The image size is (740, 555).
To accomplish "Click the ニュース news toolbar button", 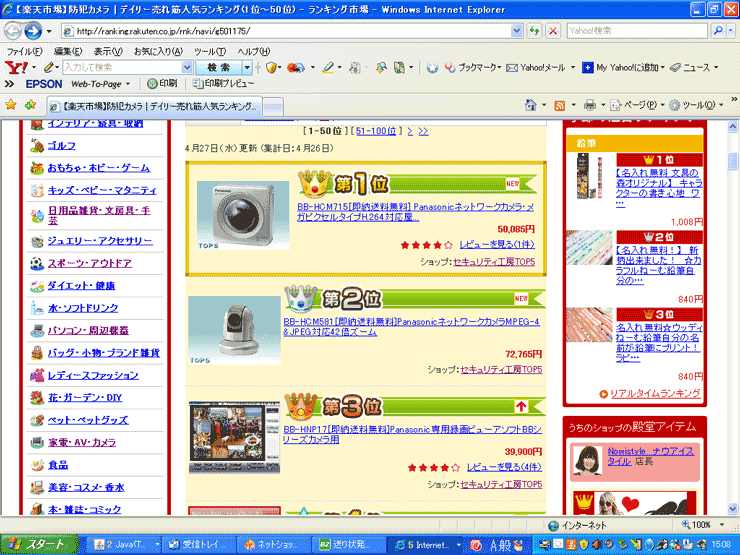I will [x=690, y=68].
